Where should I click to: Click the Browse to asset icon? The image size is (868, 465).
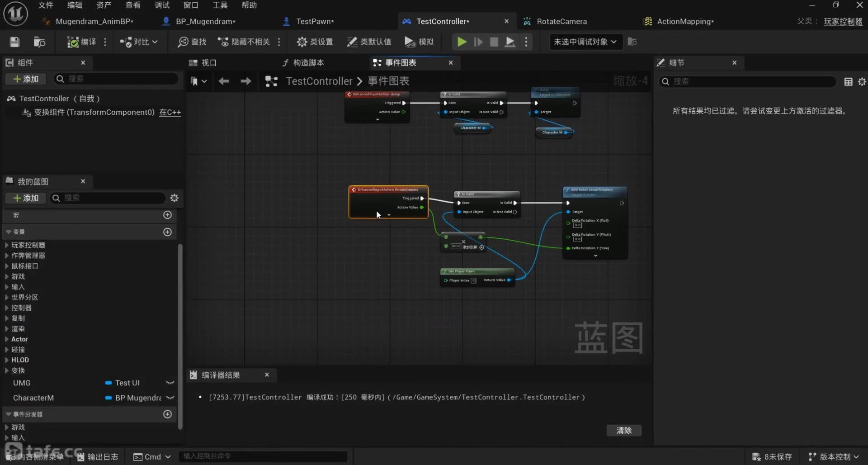click(39, 42)
